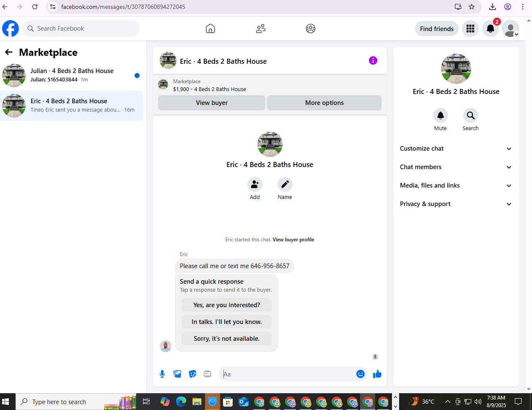
Task: Click the More options button
Action: coord(324,103)
